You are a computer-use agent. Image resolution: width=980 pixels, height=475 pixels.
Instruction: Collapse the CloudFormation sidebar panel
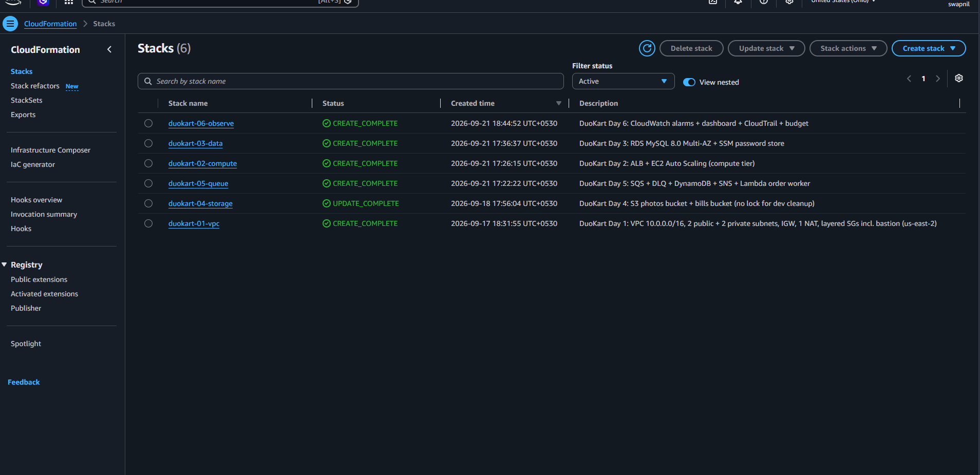pyautogui.click(x=109, y=49)
